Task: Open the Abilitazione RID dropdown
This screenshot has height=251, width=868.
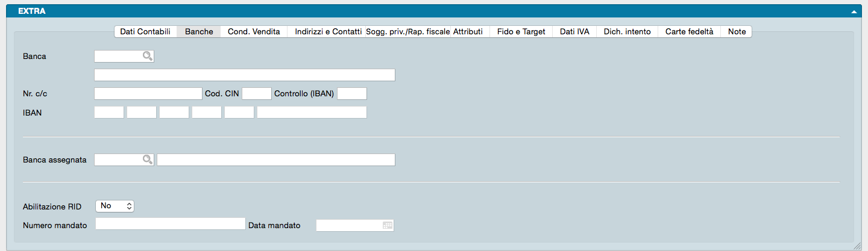Action: point(115,206)
